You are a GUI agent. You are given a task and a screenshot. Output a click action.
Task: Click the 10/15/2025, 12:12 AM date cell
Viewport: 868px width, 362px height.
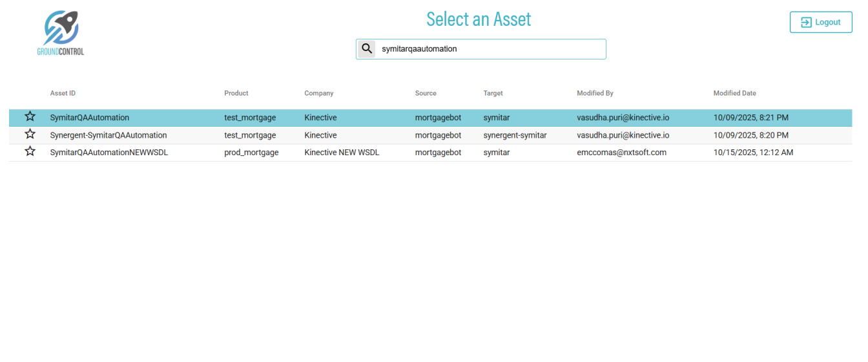point(753,153)
